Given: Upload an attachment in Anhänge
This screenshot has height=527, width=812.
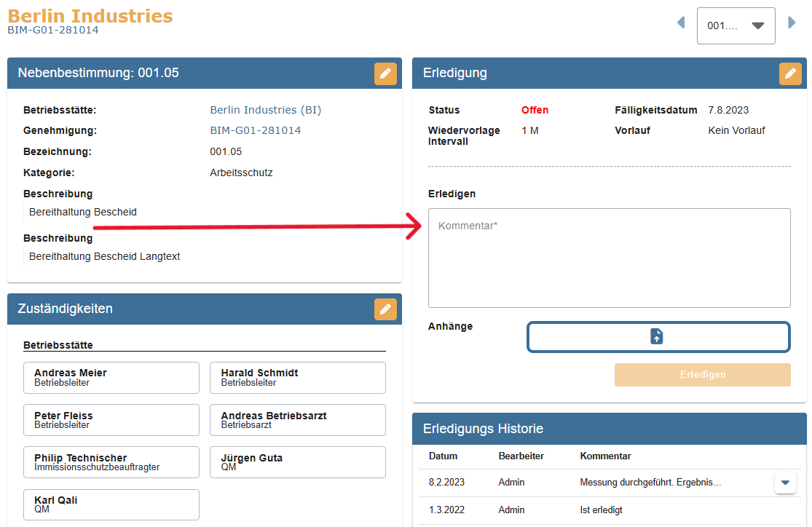Looking at the screenshot, I should [658, 337].
